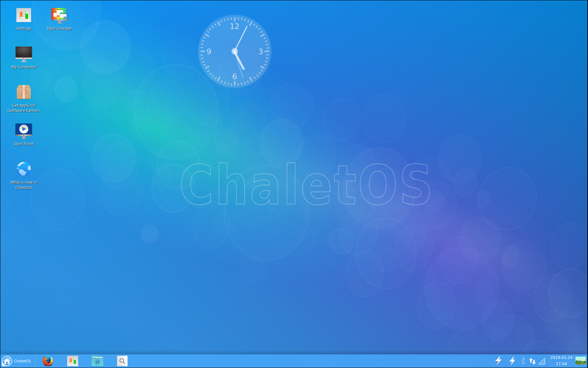Open the home folder file manager in taskbar
588x368 pixels.
click(x=97, y=361)
